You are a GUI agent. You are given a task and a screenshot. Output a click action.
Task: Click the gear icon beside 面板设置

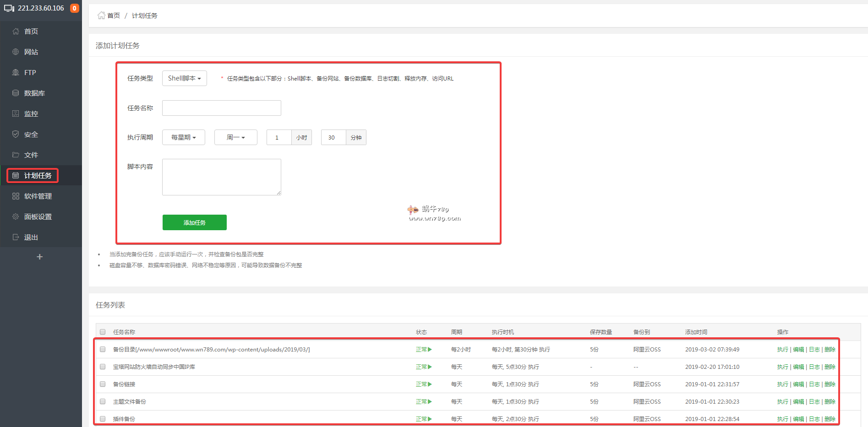(16, 217)
